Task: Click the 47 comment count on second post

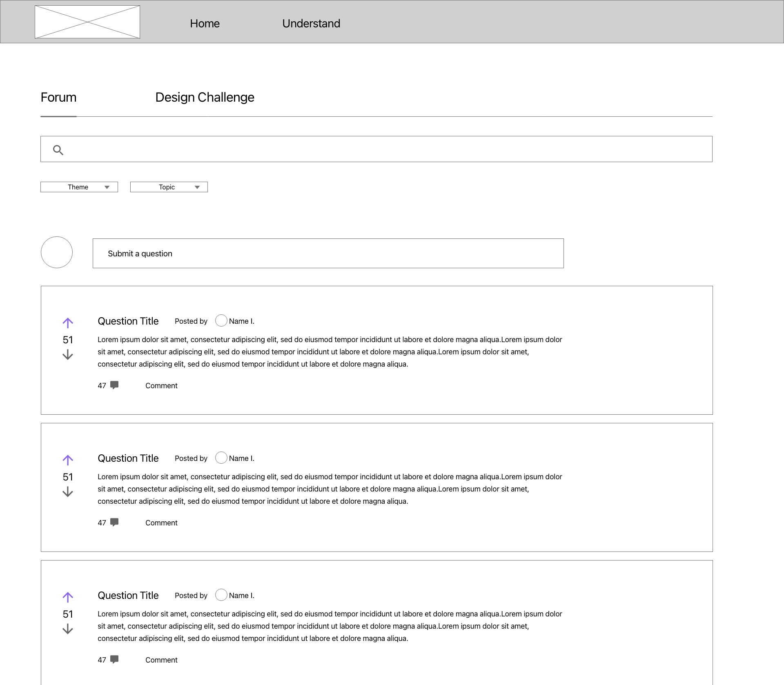Action: pyautogui.click(x=102, y=523)
